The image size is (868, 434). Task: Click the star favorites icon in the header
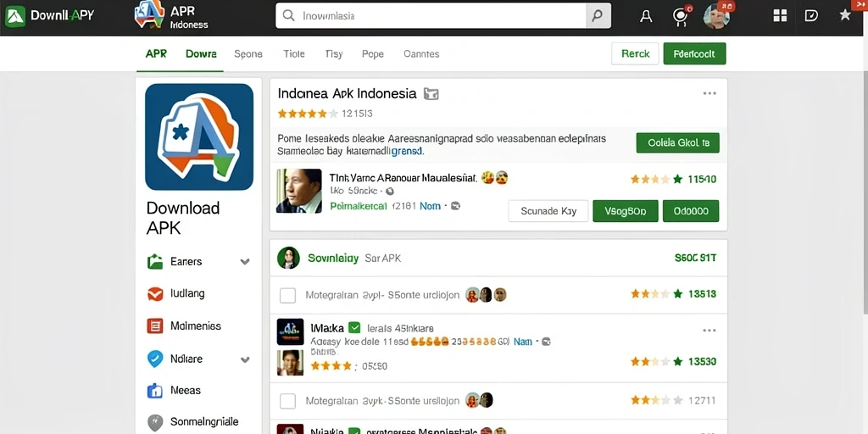click(845, 15)
